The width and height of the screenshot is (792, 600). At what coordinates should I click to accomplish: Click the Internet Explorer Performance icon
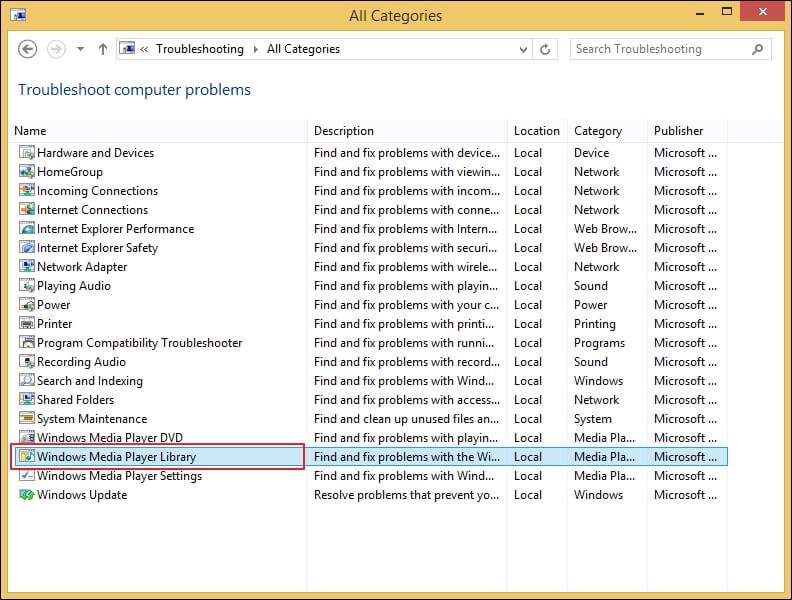27,229
